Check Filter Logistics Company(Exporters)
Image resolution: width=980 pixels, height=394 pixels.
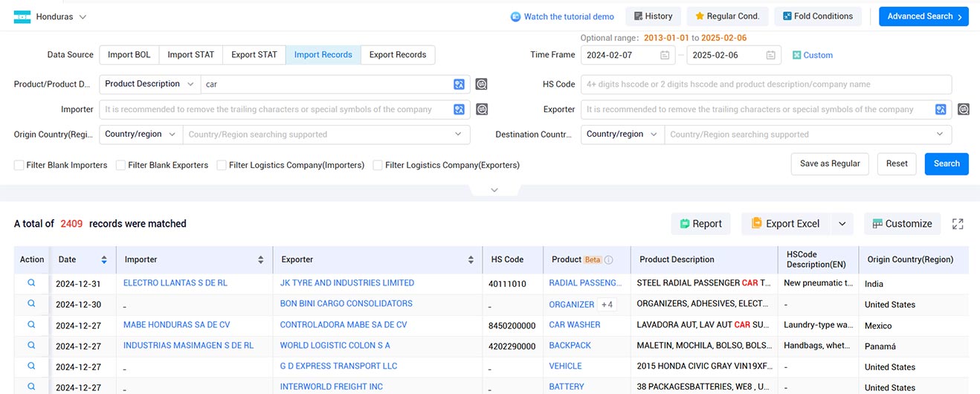tap(378, 165)
